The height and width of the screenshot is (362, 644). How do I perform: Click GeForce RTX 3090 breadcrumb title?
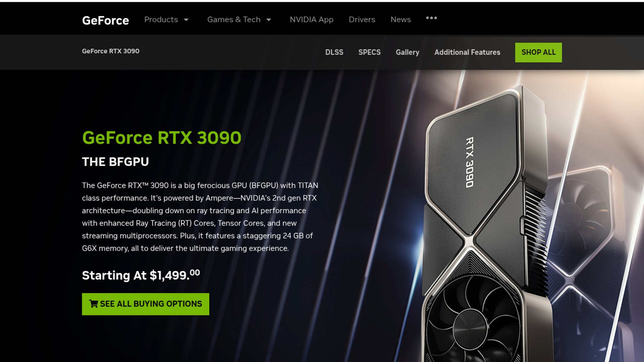111,51
